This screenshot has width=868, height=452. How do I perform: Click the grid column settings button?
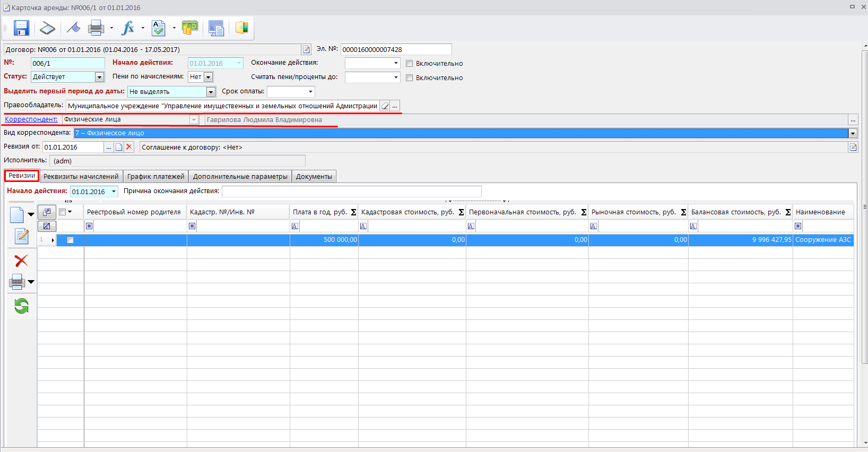pyautogui.click(x=47, y=212)
